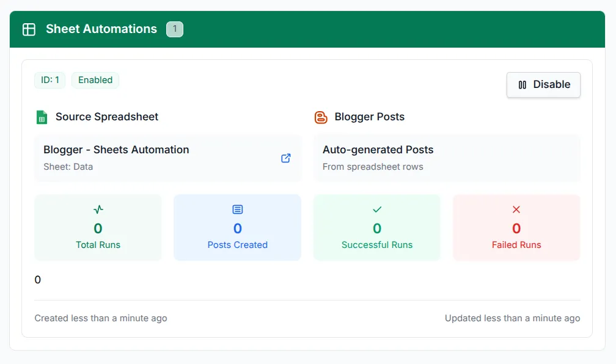Click the Created less than a minute ago timestamp
The height and width of the screenshot is (364, 616).
101,318
